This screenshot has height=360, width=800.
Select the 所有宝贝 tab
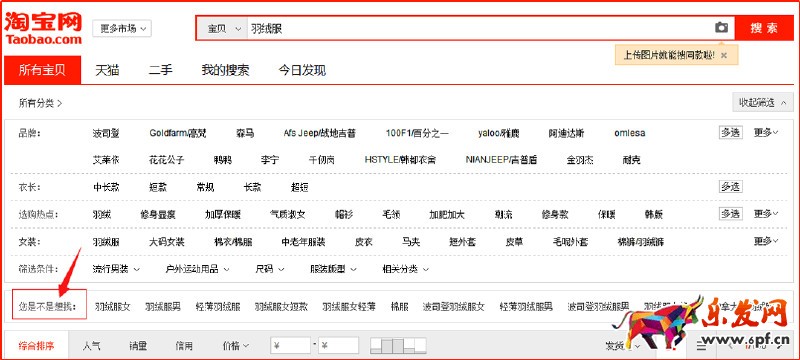[42, 70]
